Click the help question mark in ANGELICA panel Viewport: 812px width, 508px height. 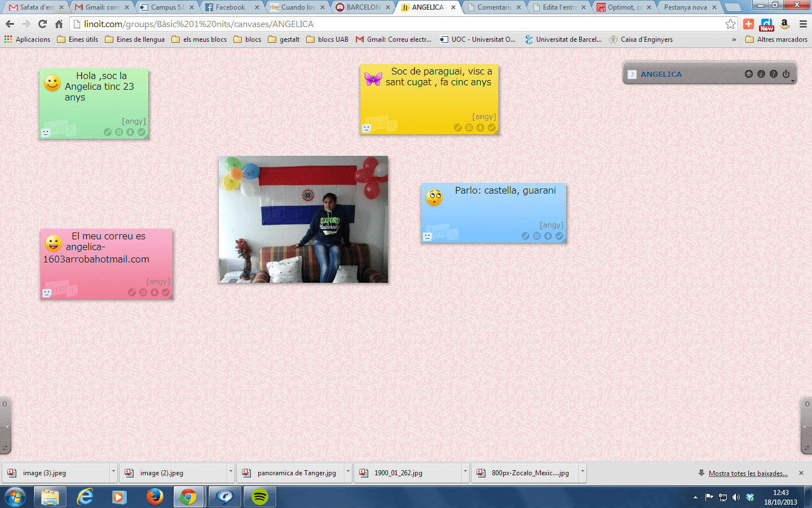pyautogui.click(x=774, y=74)
